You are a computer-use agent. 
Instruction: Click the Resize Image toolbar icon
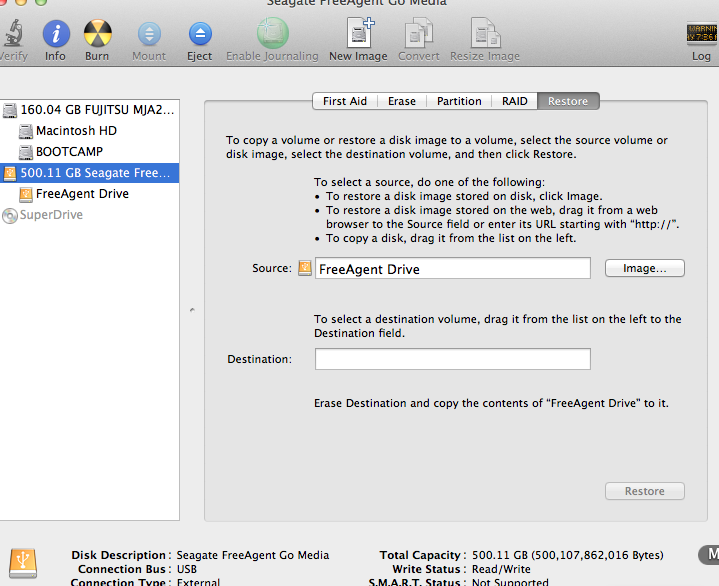coord(486,33)
